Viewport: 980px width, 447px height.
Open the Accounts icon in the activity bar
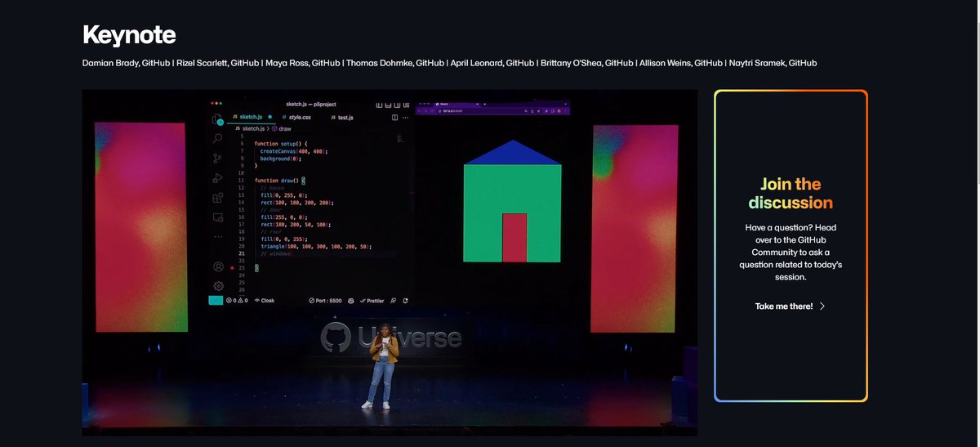(218, 266)
